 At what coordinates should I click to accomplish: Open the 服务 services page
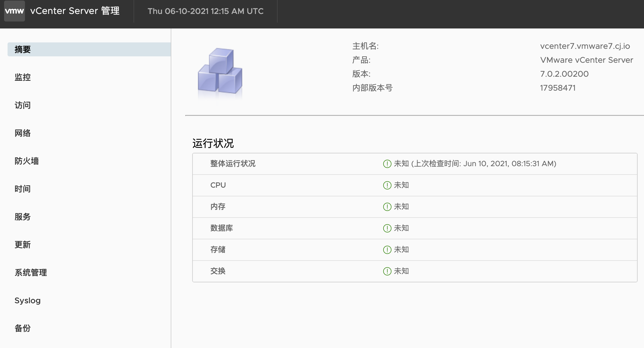23,217
